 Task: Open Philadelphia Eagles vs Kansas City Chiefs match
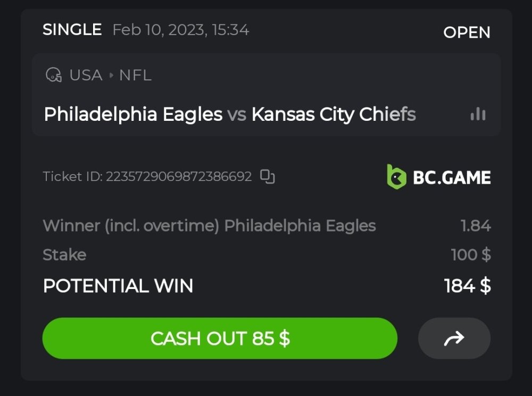(230, 114)
